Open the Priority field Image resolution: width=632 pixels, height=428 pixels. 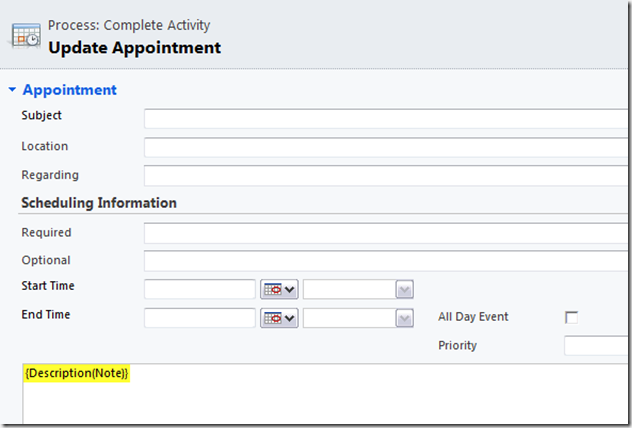point(596,346)
